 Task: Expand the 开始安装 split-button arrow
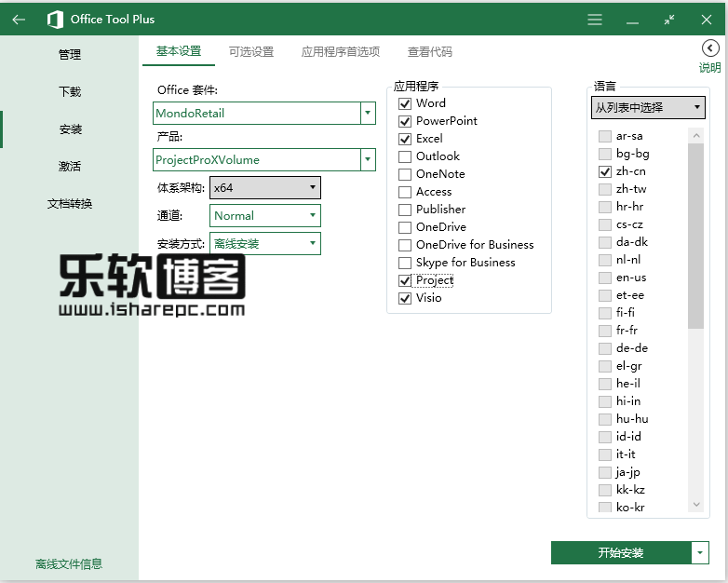tap(700, 553)
